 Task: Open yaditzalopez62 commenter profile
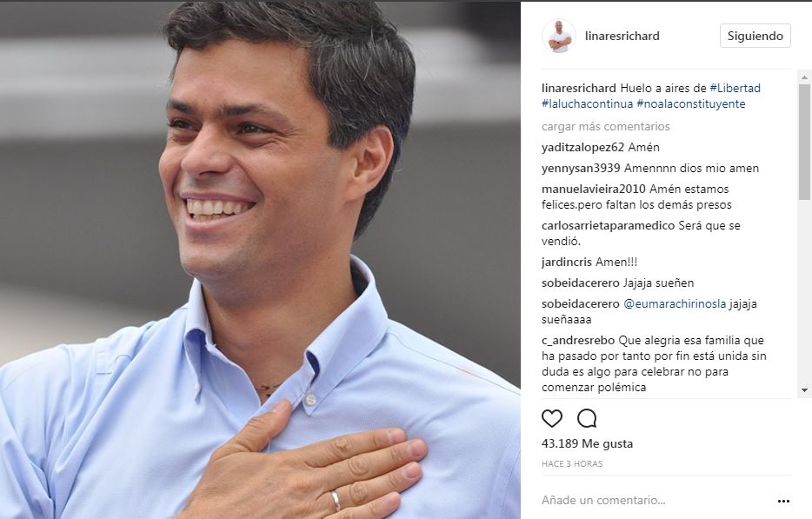pos(582,148)
